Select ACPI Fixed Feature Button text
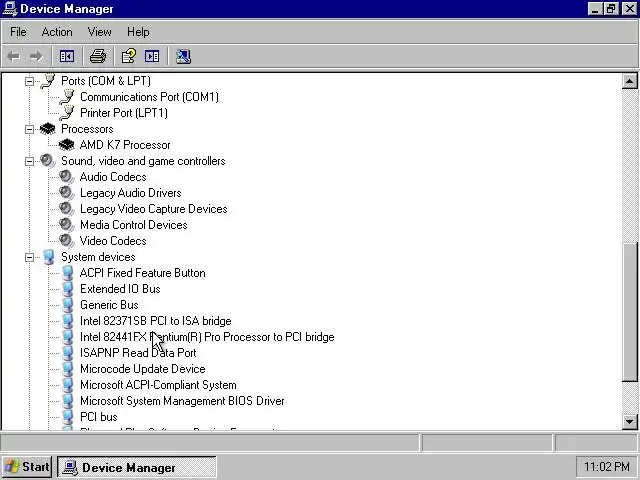 pyautogui.click(x=142, y=273)
